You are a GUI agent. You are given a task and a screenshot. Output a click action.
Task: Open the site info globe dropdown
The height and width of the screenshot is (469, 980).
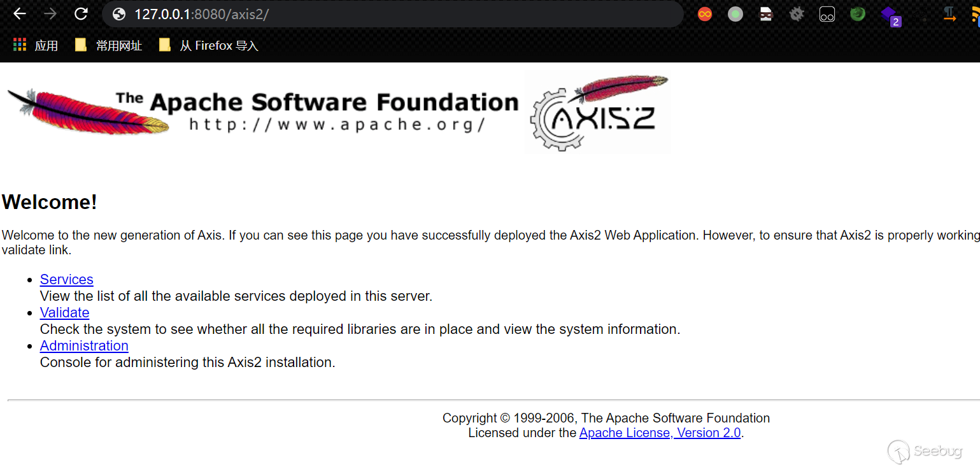(x=118, y=13)
